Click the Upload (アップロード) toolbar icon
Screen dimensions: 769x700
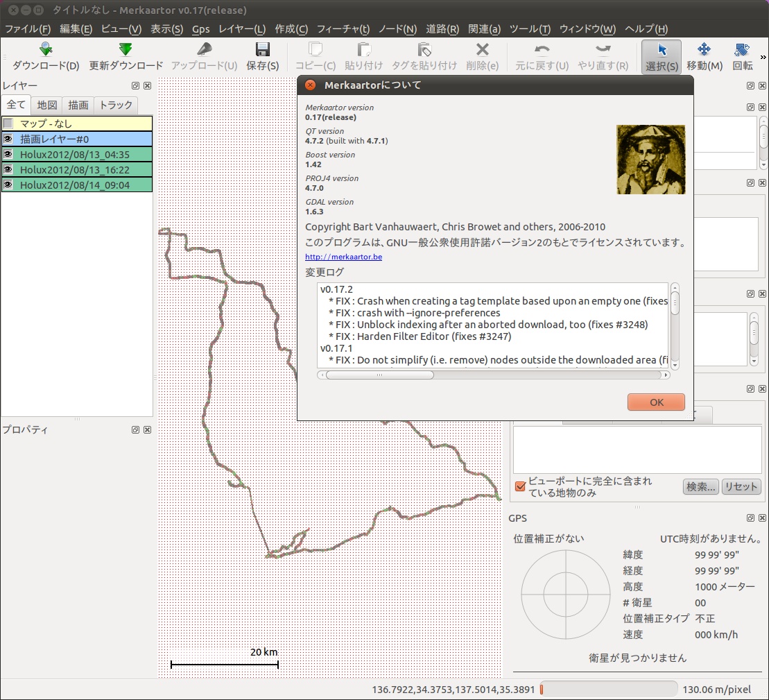pos(204,49)
